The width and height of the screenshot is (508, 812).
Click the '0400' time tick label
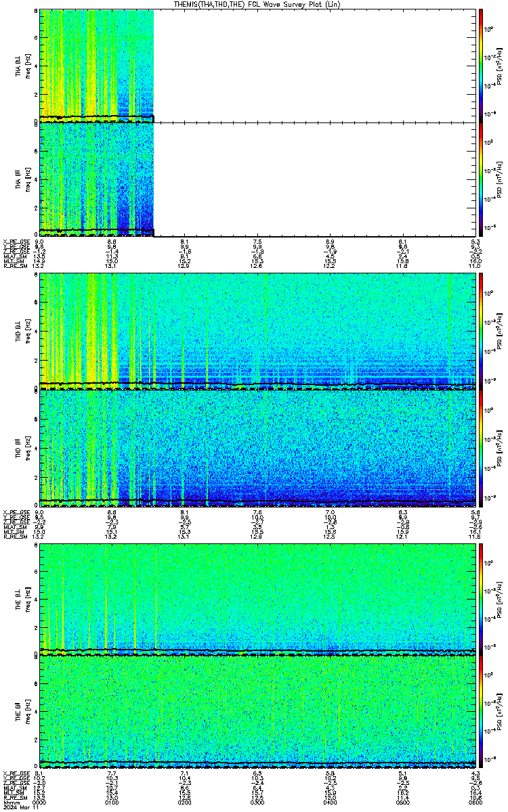point(330,802)
